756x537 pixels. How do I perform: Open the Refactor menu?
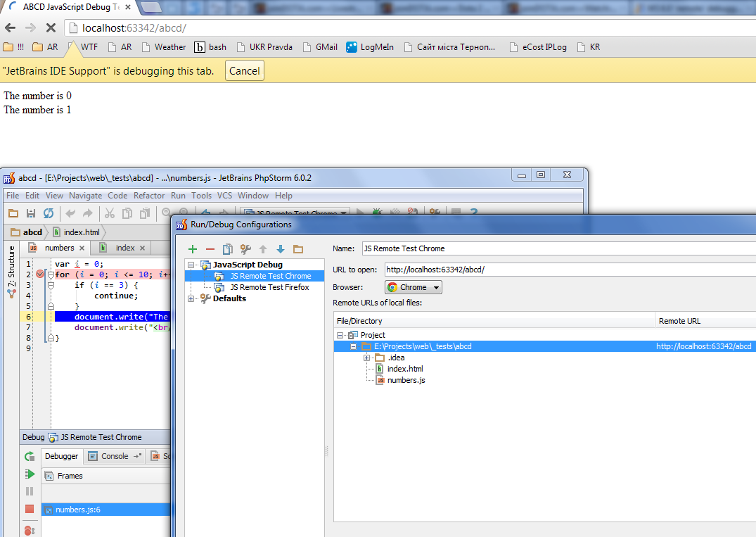point(149,196)
